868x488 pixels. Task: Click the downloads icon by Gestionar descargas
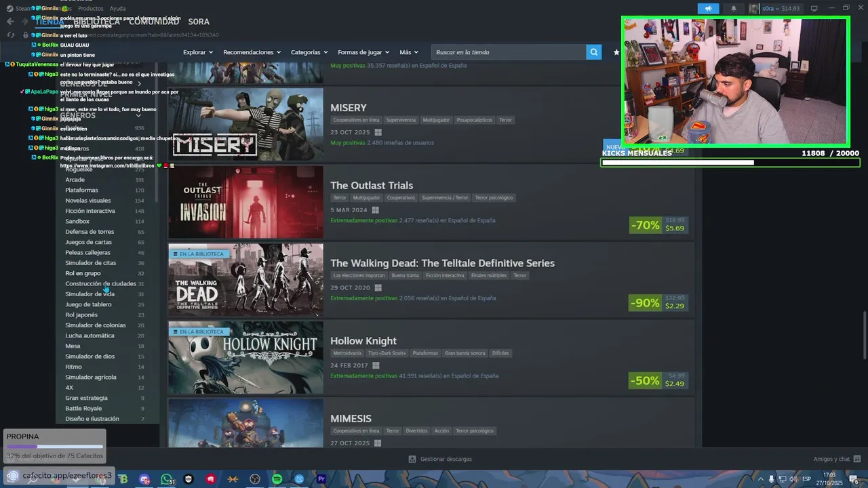[412, 459]
